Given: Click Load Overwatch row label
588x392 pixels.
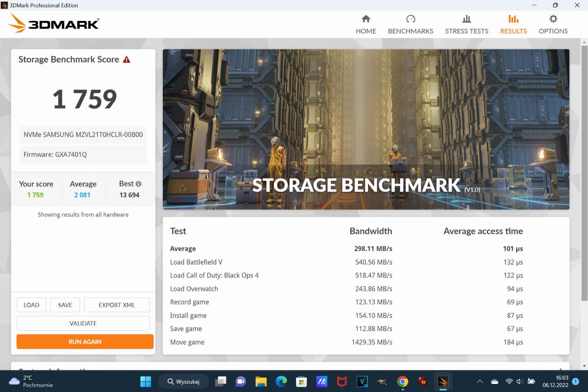Looking at the screenshot, I should (x=194, y=289).
